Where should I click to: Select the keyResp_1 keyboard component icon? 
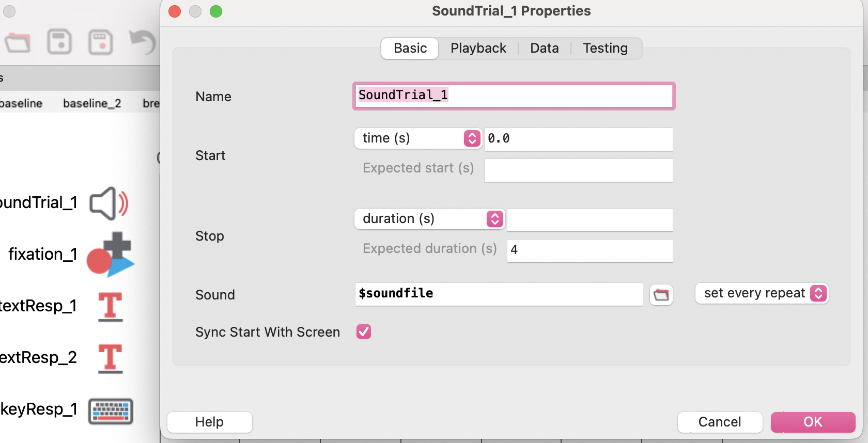(x=111, y=411)
